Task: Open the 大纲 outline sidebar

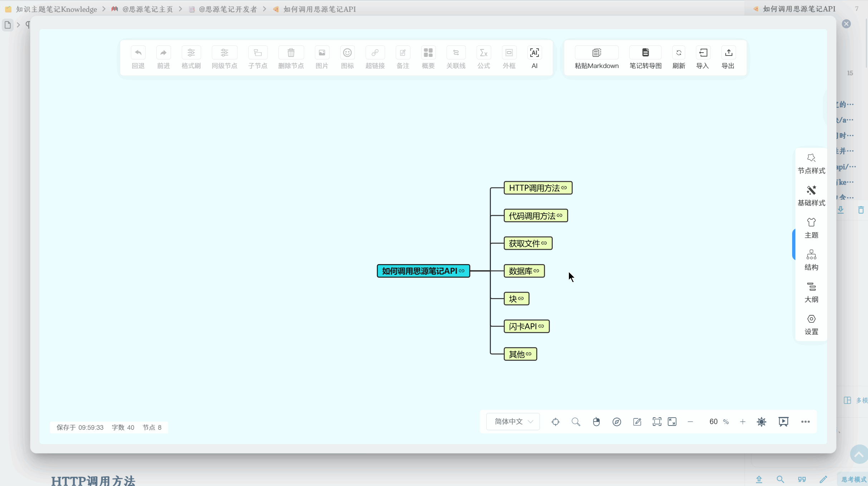Action: tap(811, 292)
